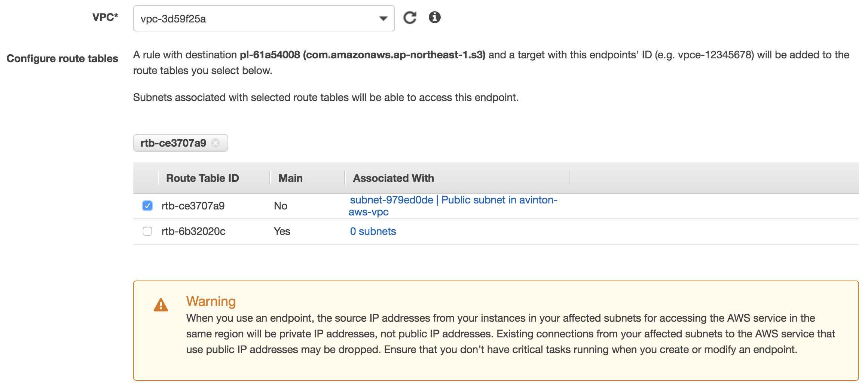The height and width of the screenshot is (389, 868).
Task: Sort by Main column header
Action: coord(290,178)
